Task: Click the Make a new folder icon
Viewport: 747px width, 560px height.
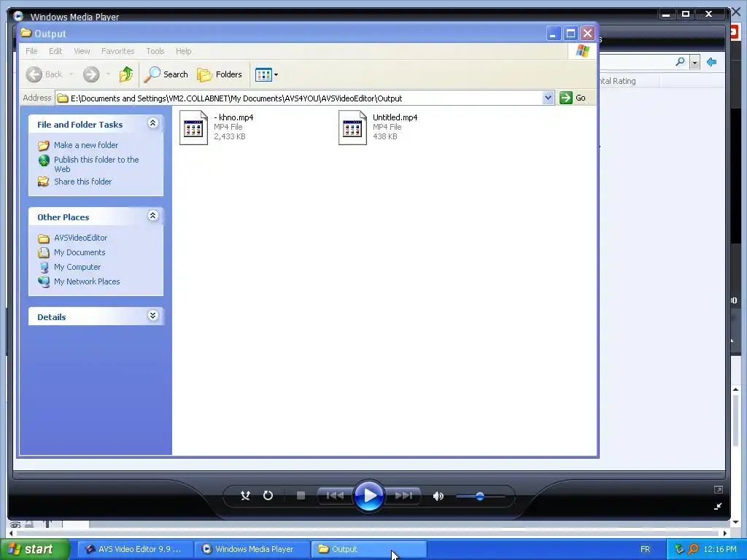Action: pos(43,145)
